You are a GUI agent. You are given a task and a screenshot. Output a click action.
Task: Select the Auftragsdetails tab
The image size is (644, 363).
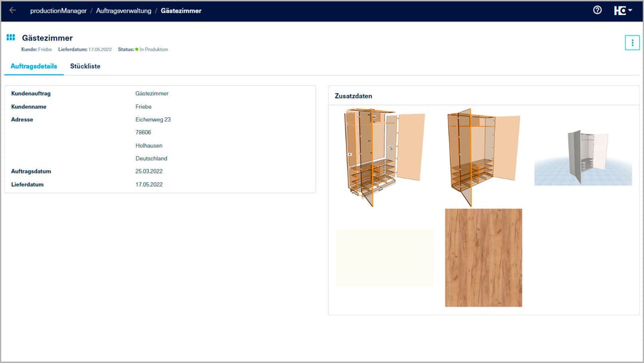pyautogui.click(x=33, y=66)
